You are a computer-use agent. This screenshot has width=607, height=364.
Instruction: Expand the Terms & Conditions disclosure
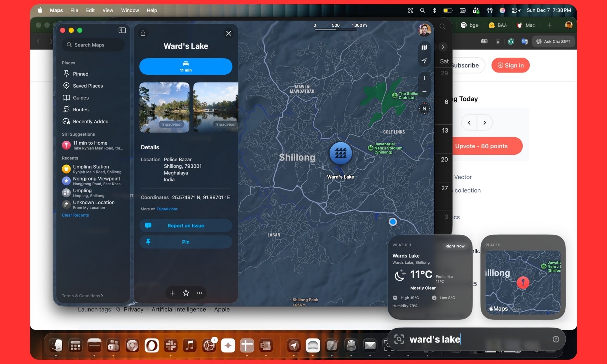point(82,296)
